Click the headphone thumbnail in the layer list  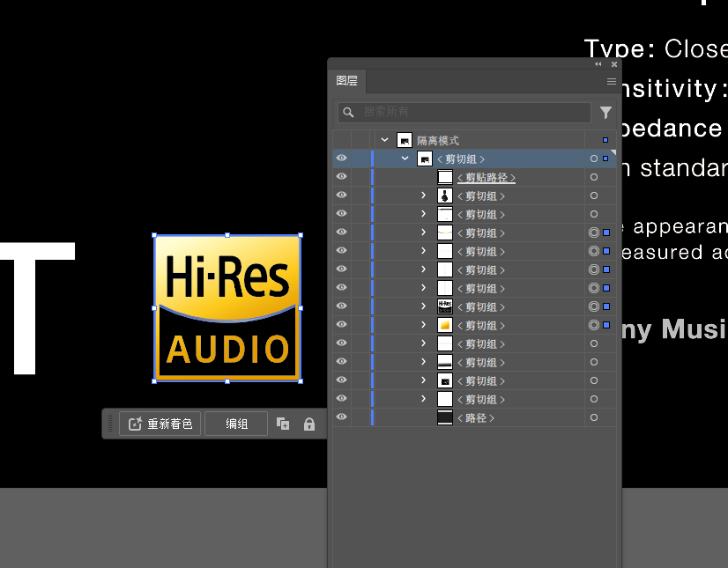(445, 195)
